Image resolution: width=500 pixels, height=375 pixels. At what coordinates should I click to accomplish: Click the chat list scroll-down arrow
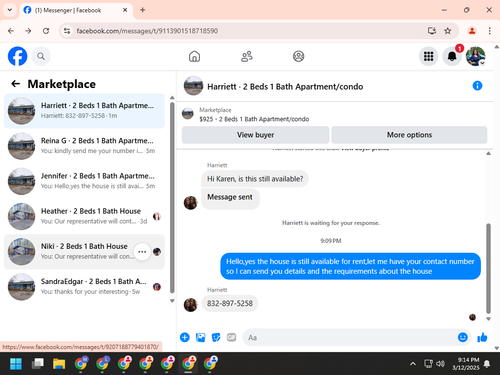pyautogui.click(x=172, y=301)
